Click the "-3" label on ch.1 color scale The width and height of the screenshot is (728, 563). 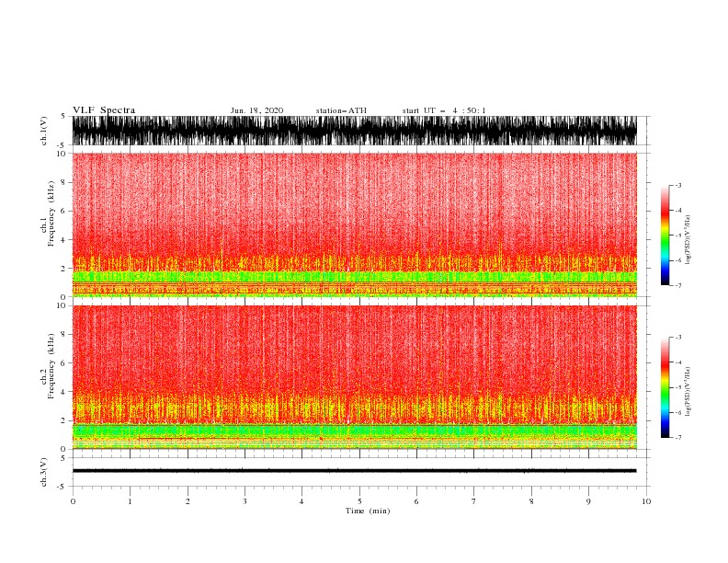(677, 185)
